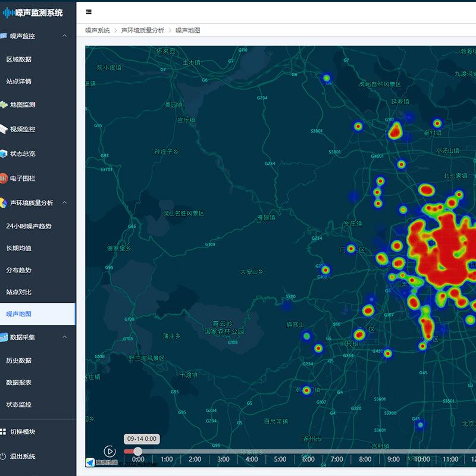Viewport: 476px width, 476px height.
Task: Play the noise map timeline animation
Action: click(x=109, y=452)
